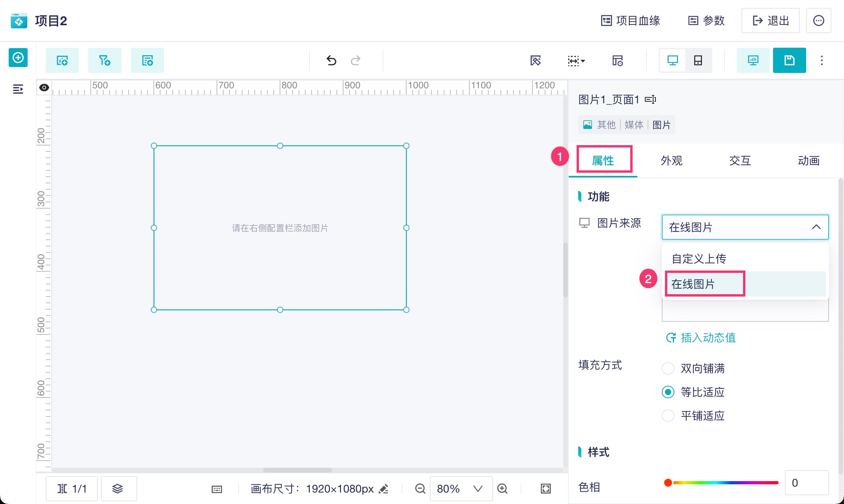Click the 退出 button
The width and height of the screenshot is (844, 504).
tap(770, 21)
